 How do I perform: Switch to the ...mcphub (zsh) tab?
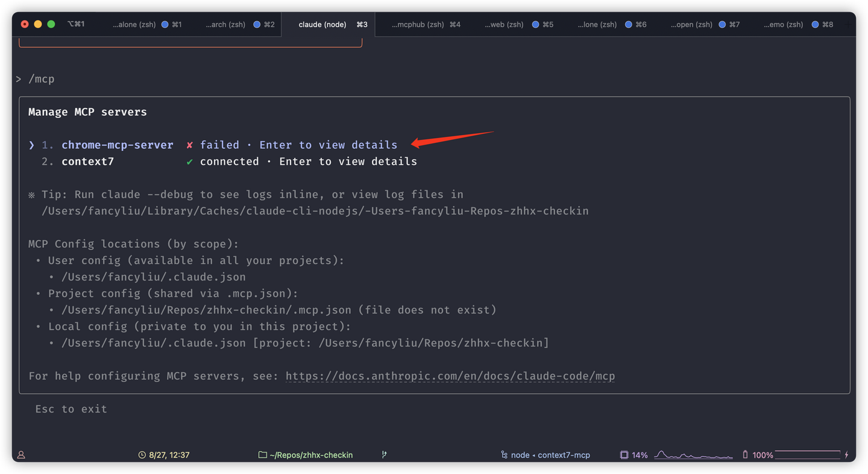[x=426, y=25]
